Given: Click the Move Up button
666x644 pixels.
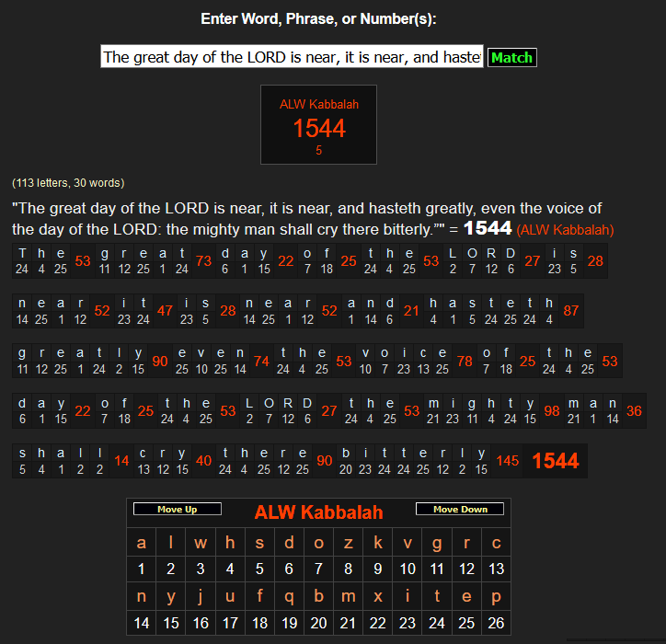Looking at the screenshot, I should click(x=177, y=509).
